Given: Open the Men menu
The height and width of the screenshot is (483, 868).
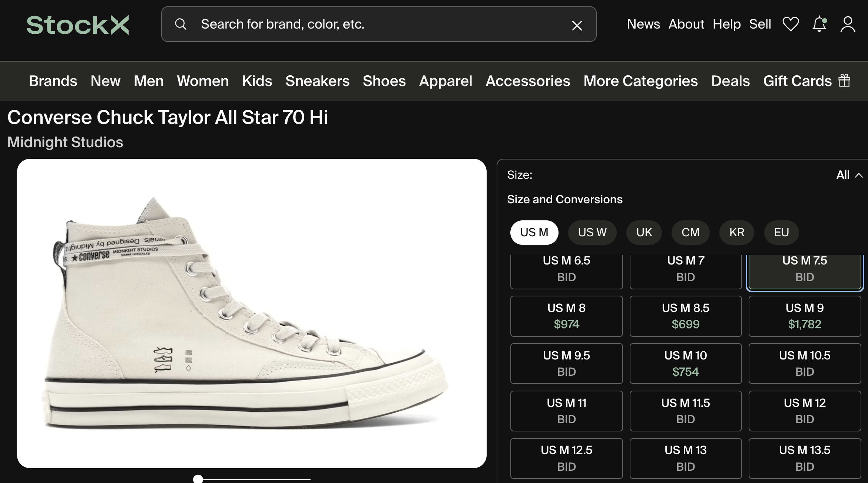Looking at the screenshot, I should [x=149, y=81].
